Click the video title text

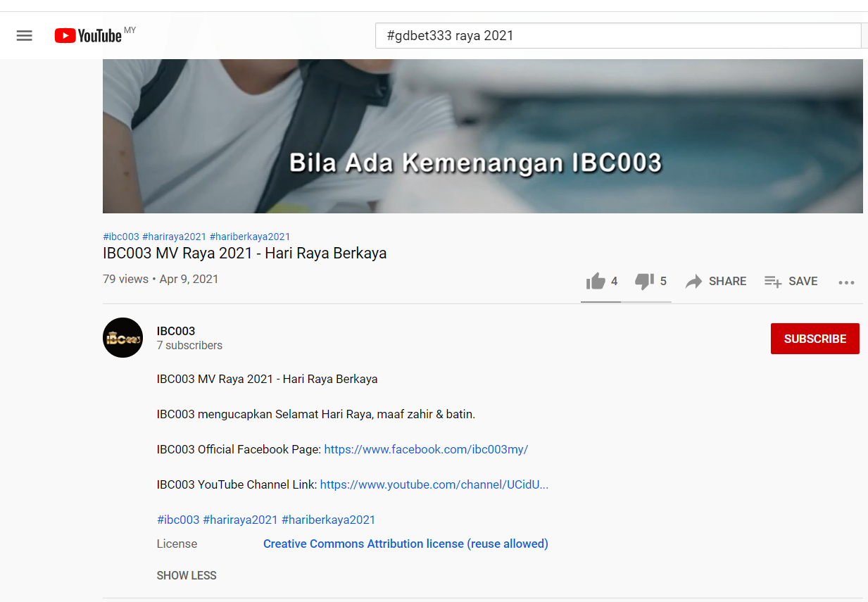tap(245, 253)
